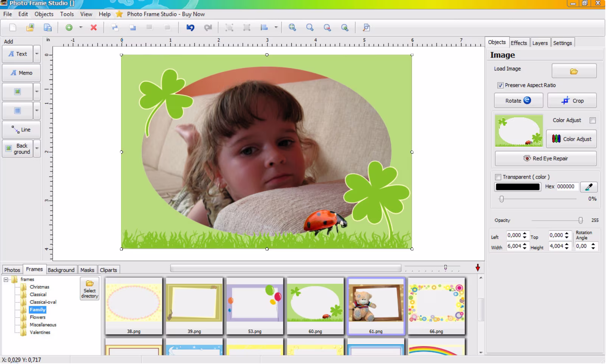
Task: Click the Opacity slider handle
Action: click(581, 220)
